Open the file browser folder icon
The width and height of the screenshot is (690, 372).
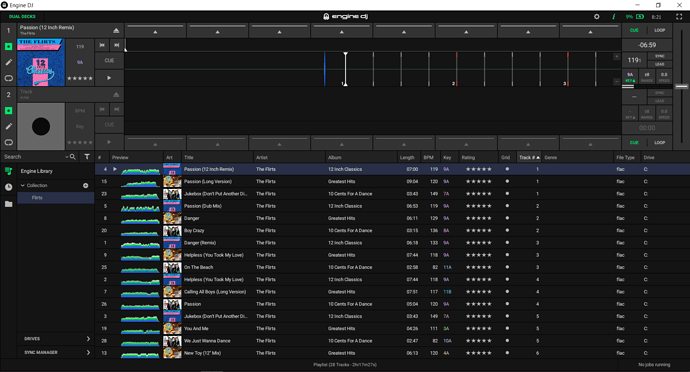8,204
